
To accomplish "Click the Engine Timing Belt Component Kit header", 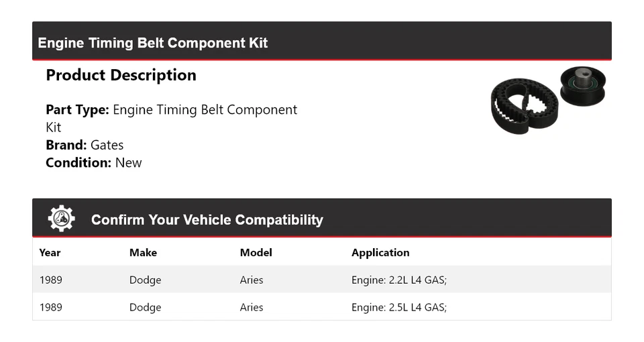I will click(x=153, y=43).
